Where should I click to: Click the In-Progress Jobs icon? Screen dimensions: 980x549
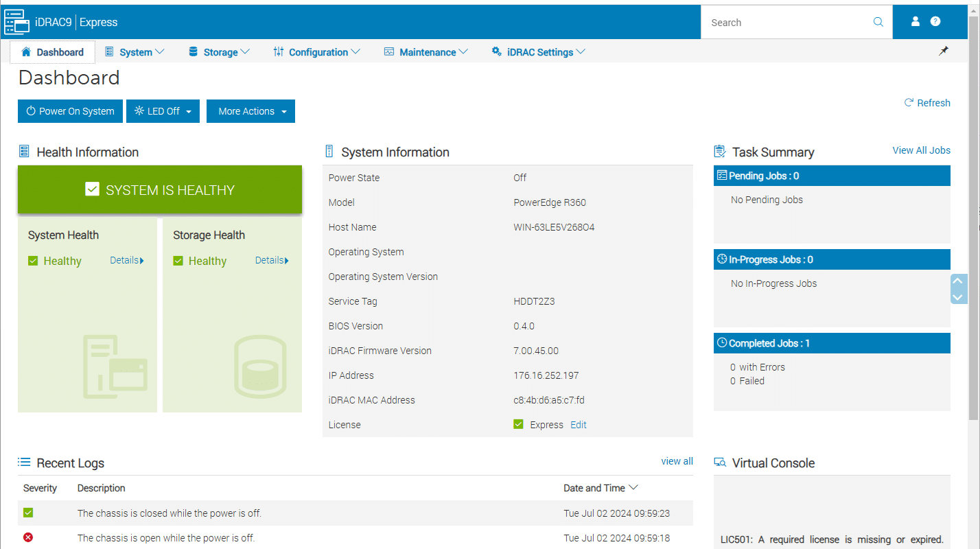coord(722,259)
